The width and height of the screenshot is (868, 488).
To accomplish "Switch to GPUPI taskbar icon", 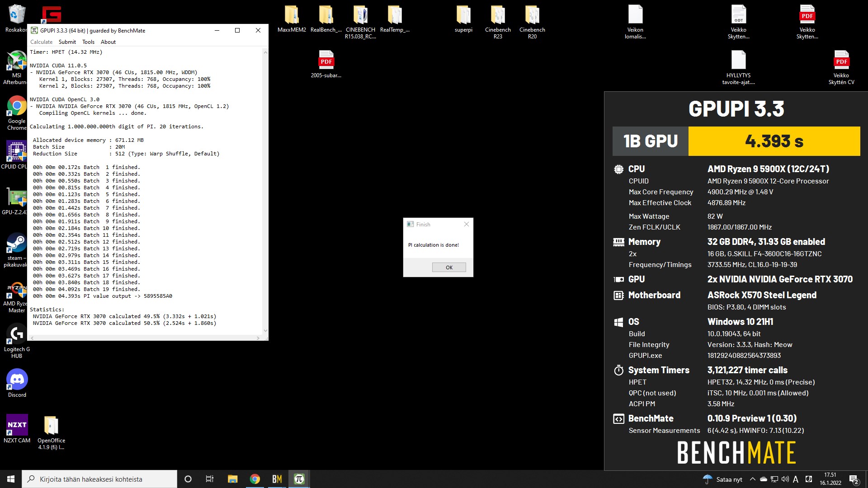I will pos(299,479).
